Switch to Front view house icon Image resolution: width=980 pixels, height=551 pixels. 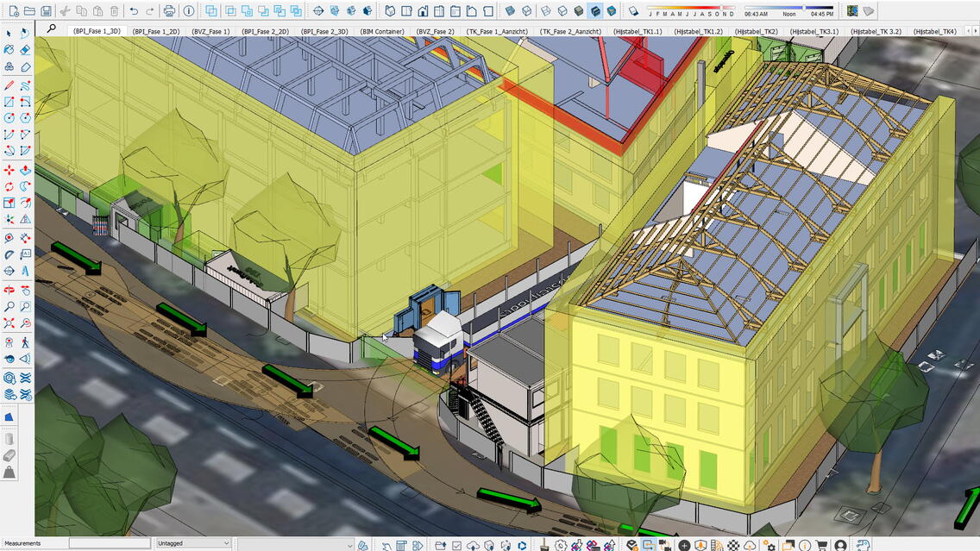point(423,11)
